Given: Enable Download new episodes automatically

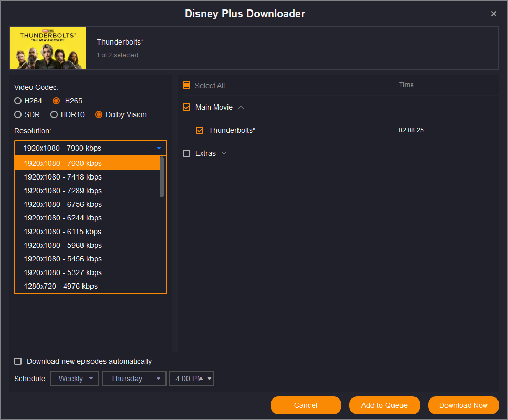Looking at the screenshot, I should pos(18,361).
